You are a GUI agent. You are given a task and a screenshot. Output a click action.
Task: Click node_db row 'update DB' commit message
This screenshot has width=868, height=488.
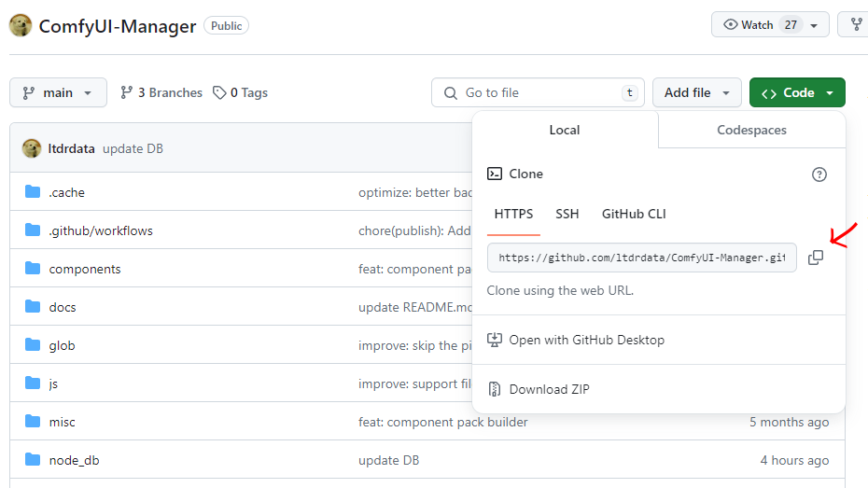(x=388, y=460)
